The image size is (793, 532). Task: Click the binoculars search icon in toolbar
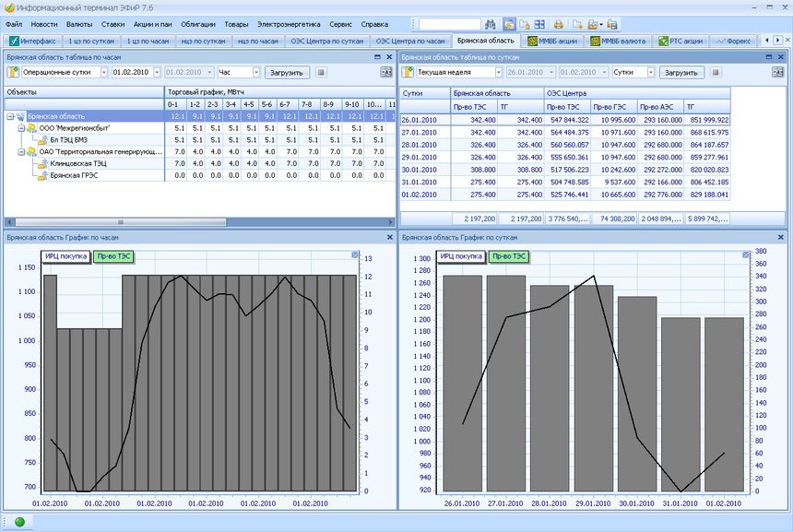(491, 24)
